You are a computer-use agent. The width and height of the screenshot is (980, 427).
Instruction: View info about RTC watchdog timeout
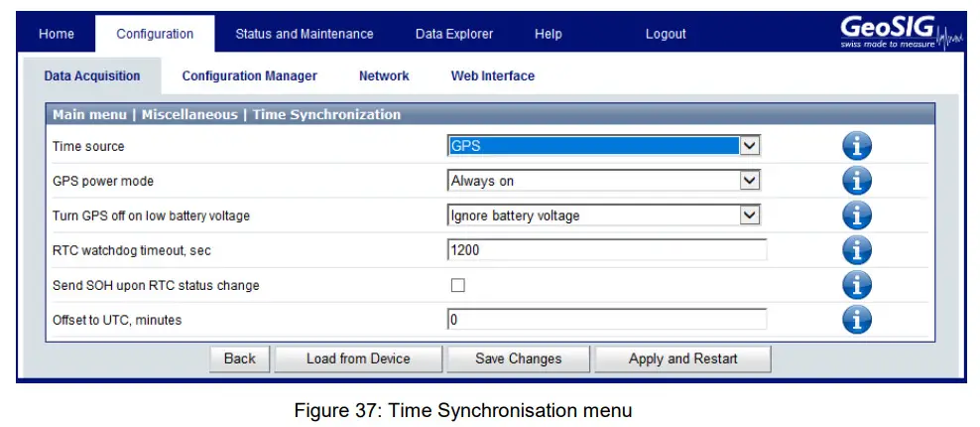[x=857, y=250]
